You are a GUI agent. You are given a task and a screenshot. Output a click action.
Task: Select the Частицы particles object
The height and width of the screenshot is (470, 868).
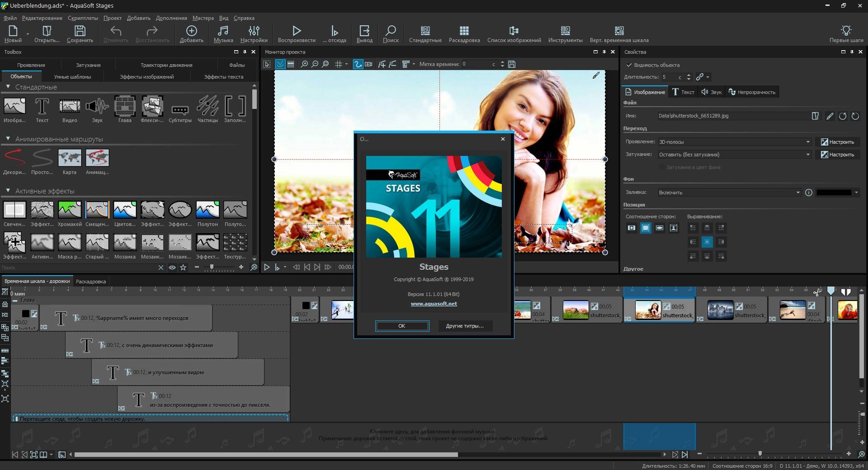click(x=208, y=109)
